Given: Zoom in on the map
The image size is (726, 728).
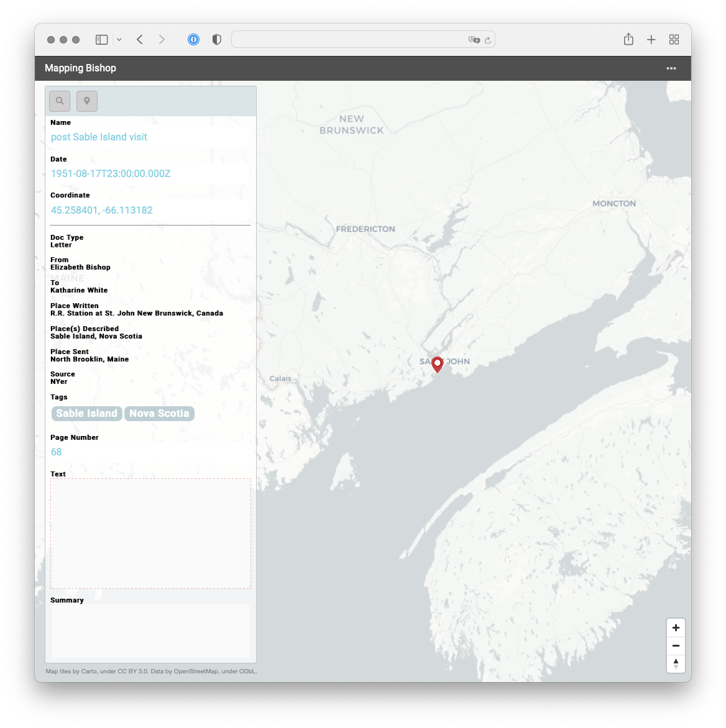Looking at the screenshot, I should (x=676, y=628).
